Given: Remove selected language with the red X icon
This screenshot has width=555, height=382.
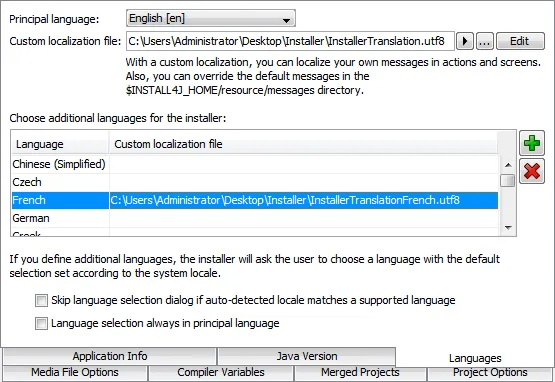Looking at the screenshot, I should [532, 171].
